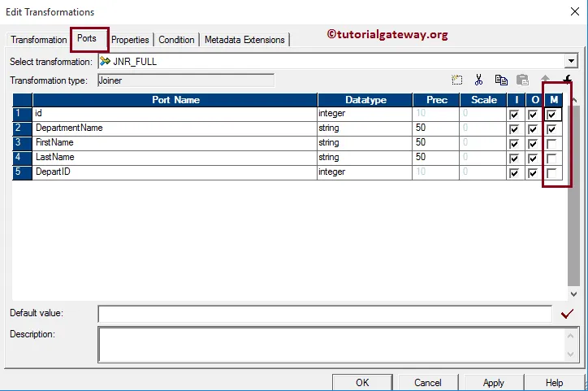Select row header number 2
588x391 pixels.
click(22, 128)
